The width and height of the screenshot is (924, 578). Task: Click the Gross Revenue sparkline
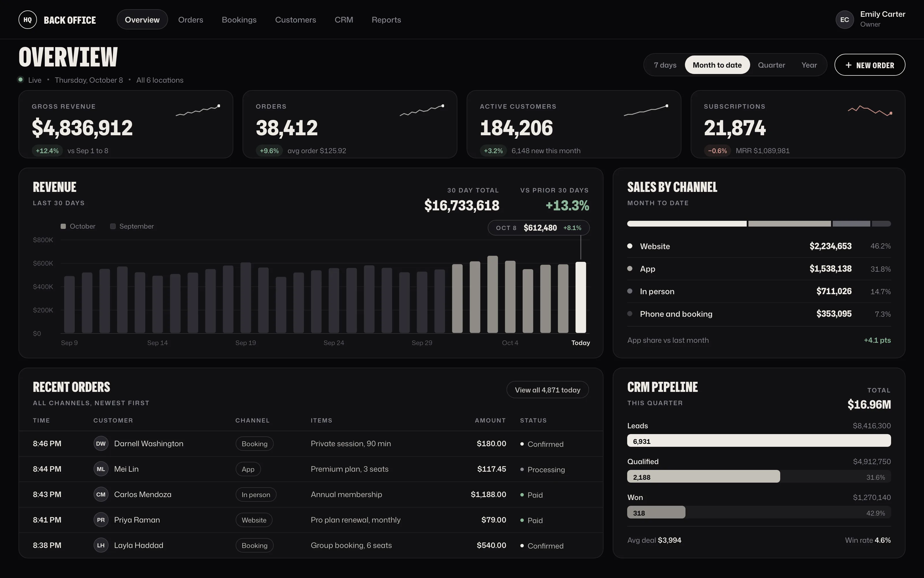(x=198, y=110)
